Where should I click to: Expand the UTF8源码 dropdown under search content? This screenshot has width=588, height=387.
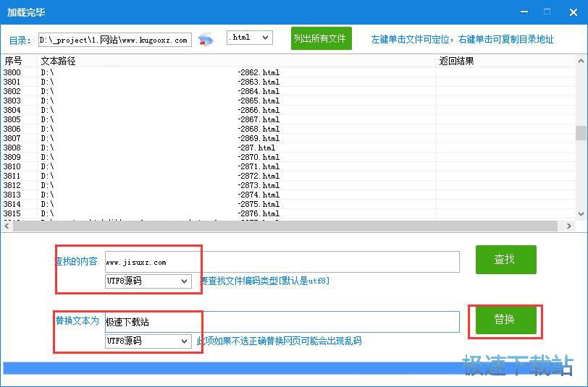(x=148, y=281)
